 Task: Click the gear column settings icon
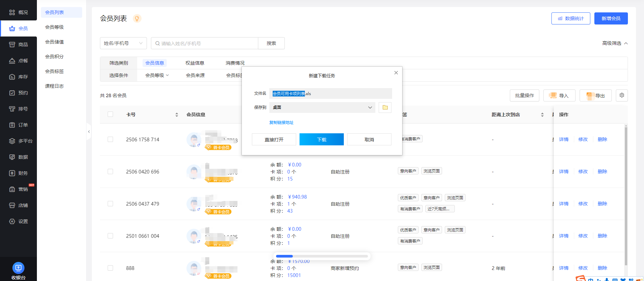click(x=622, y=95)
